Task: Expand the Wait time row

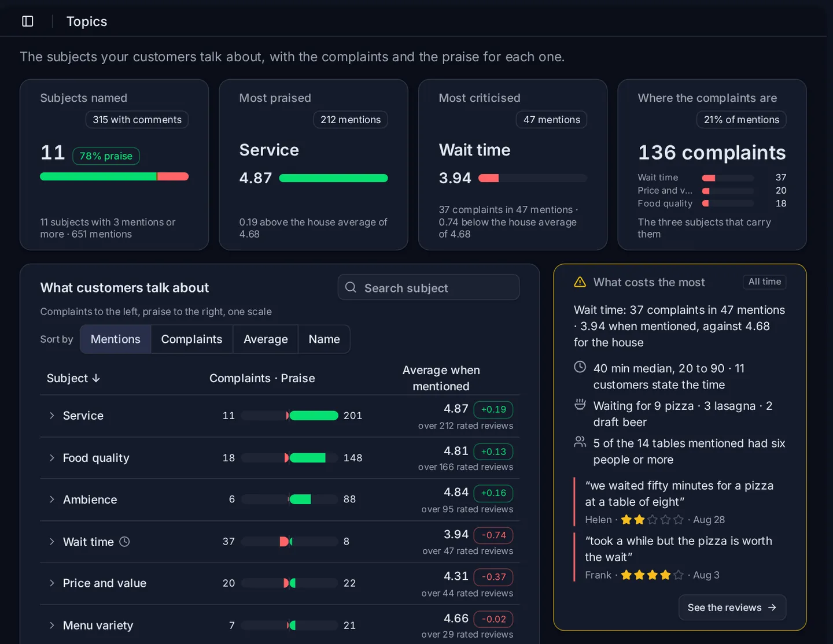Action: [x=51, y=542]
